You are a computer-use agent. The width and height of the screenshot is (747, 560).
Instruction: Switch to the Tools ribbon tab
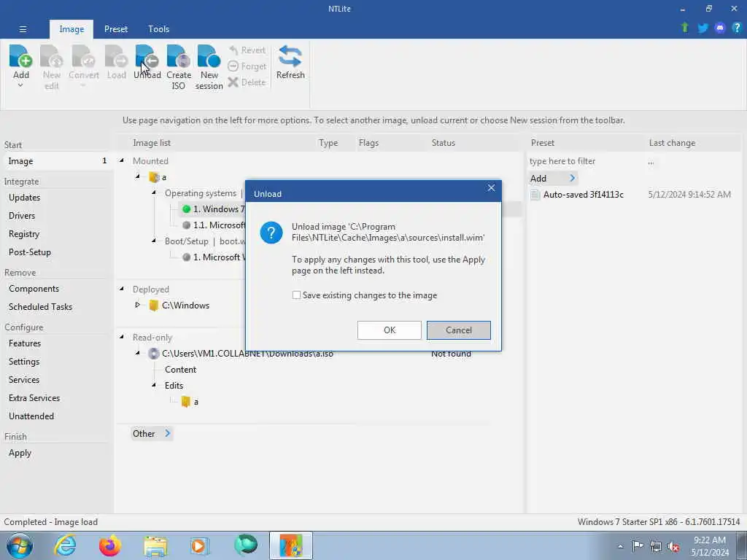(x=158, y=29)
